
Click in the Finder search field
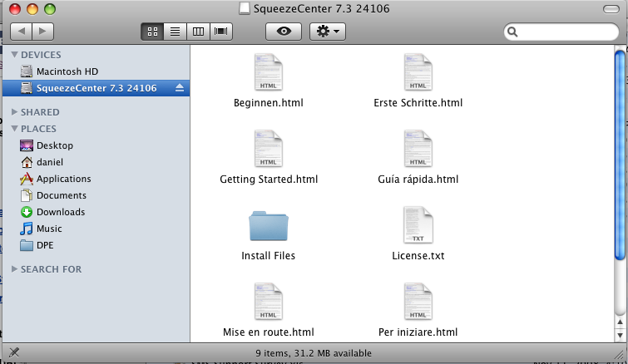click(566, 32)
